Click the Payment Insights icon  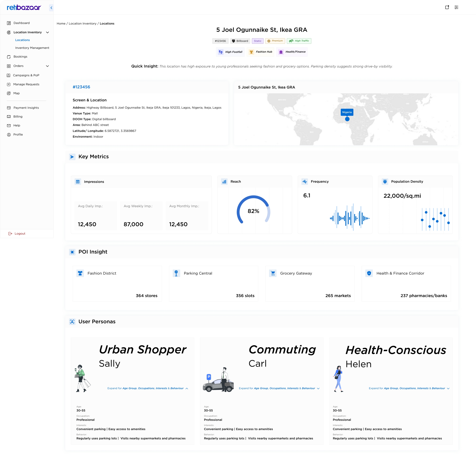pos(9,108)
